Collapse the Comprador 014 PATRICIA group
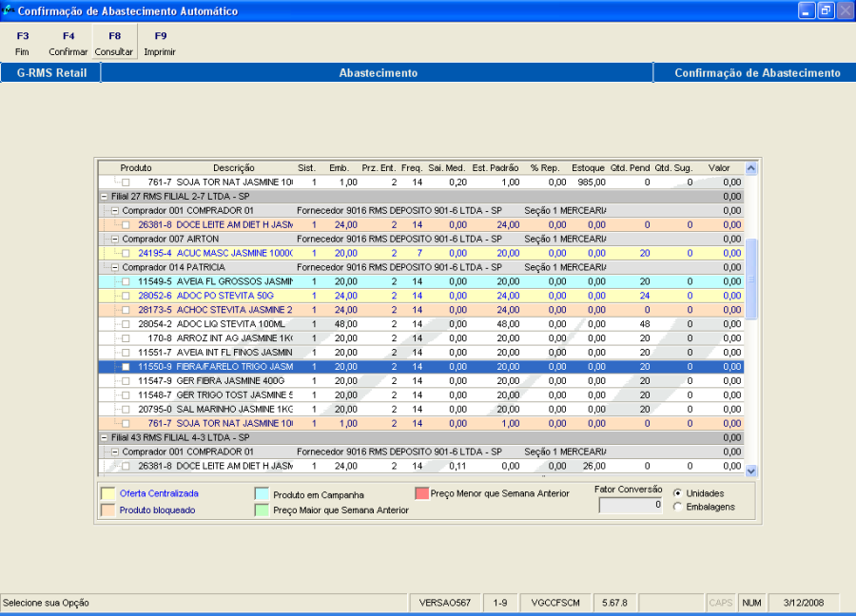The width and height of the screenshot is (856, 616). [x=115, y=268]
